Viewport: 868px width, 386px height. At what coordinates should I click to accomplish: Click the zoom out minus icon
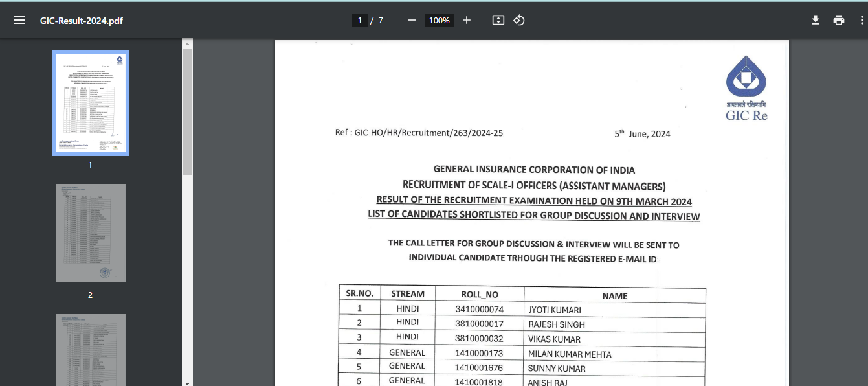click(412, 20)
